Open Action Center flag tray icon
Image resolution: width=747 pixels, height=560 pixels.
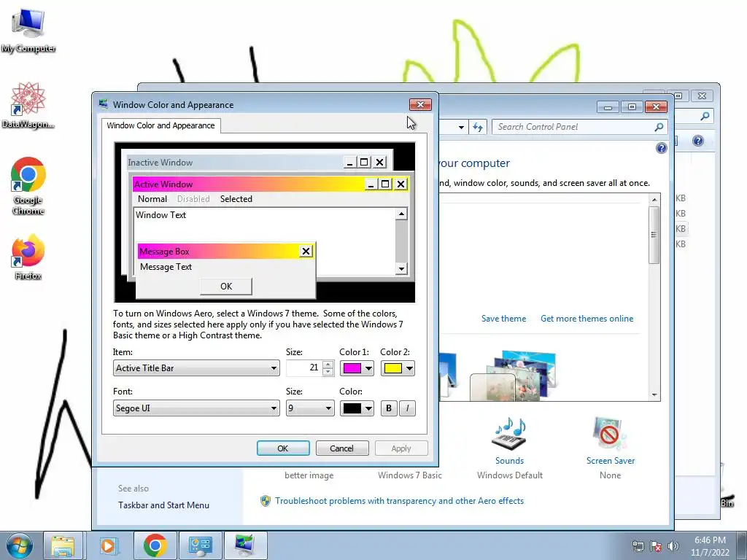click(656, 546)
